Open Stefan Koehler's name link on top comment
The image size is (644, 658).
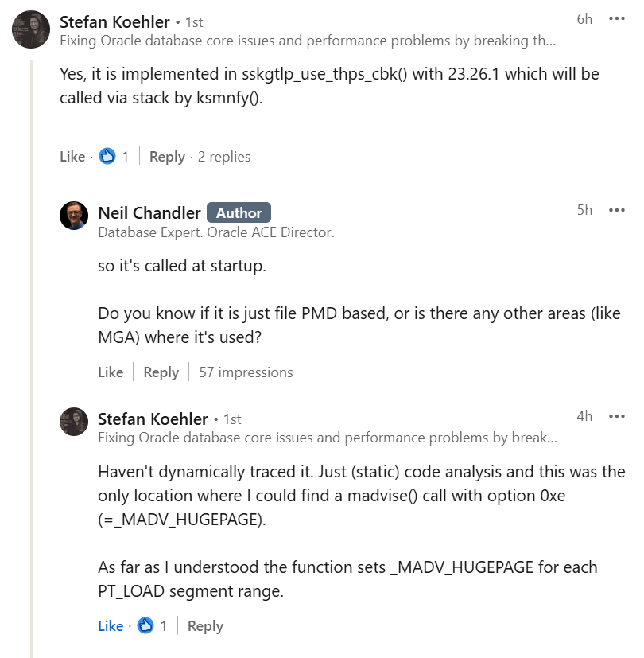[114, 22]
